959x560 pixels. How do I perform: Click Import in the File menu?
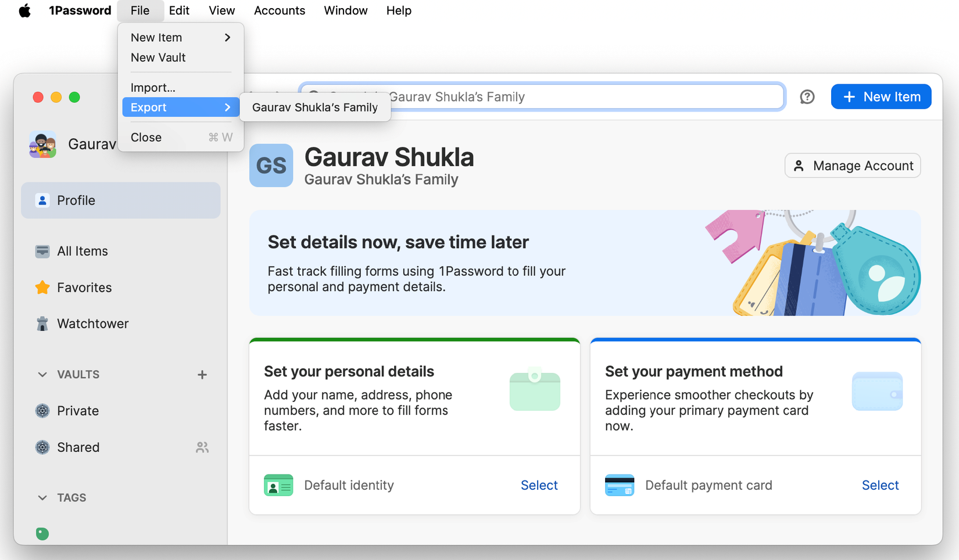[x=153, y=87]
